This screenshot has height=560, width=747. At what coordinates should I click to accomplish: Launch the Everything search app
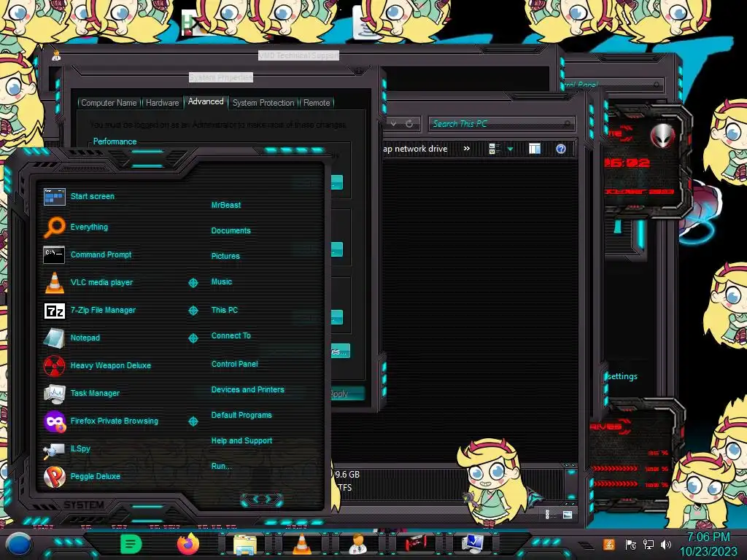89,227
